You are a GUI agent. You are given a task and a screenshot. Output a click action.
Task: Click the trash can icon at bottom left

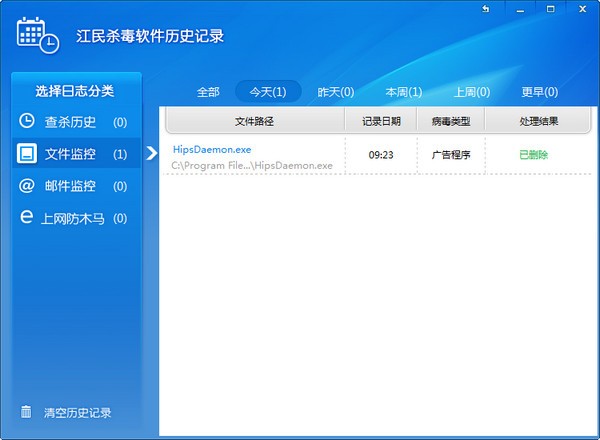click(26, 412)
